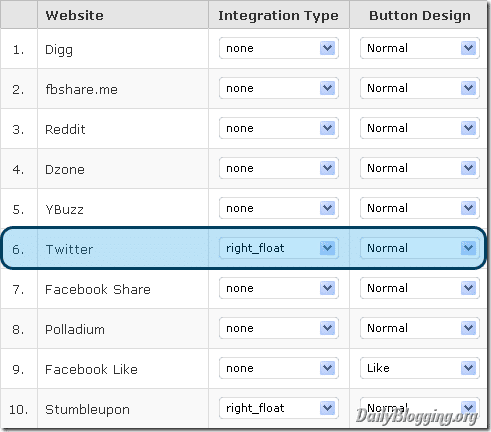Select the Stumbleupon row label

tap(87, 410)
